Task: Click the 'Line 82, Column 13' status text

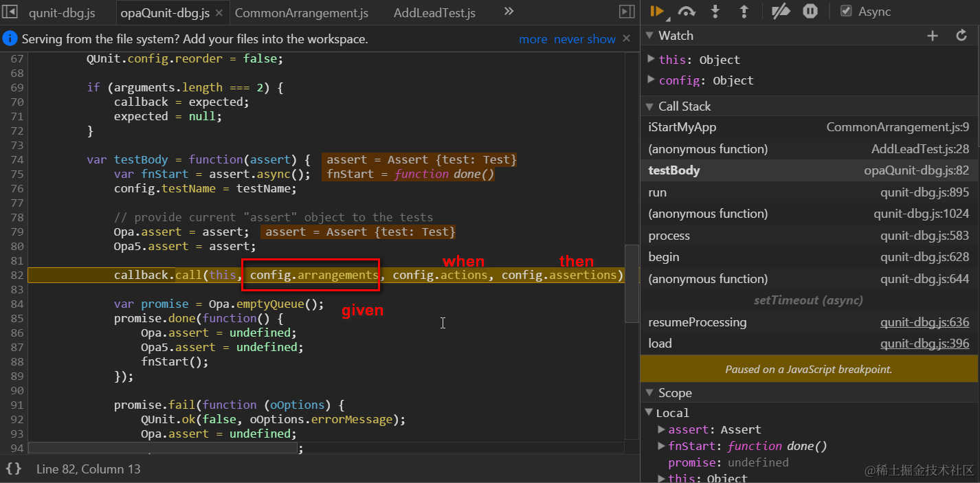Action: pos(89,469)
